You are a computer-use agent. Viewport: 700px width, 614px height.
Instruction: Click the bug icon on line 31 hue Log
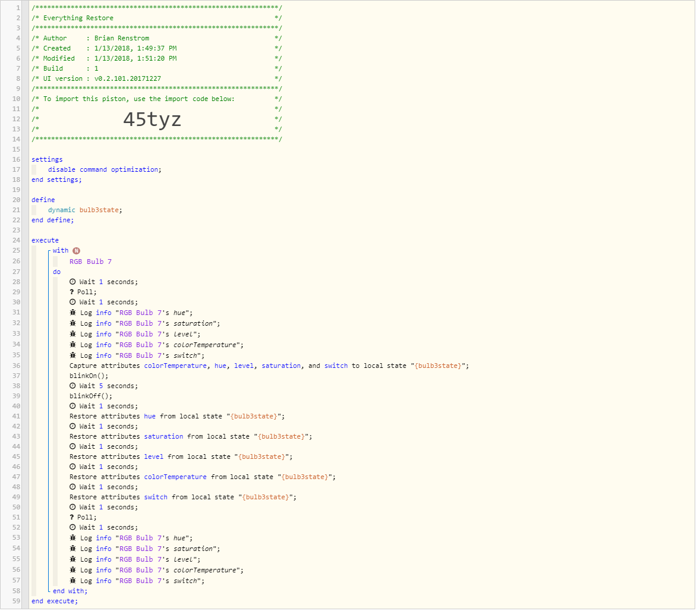tap(72, 313)
